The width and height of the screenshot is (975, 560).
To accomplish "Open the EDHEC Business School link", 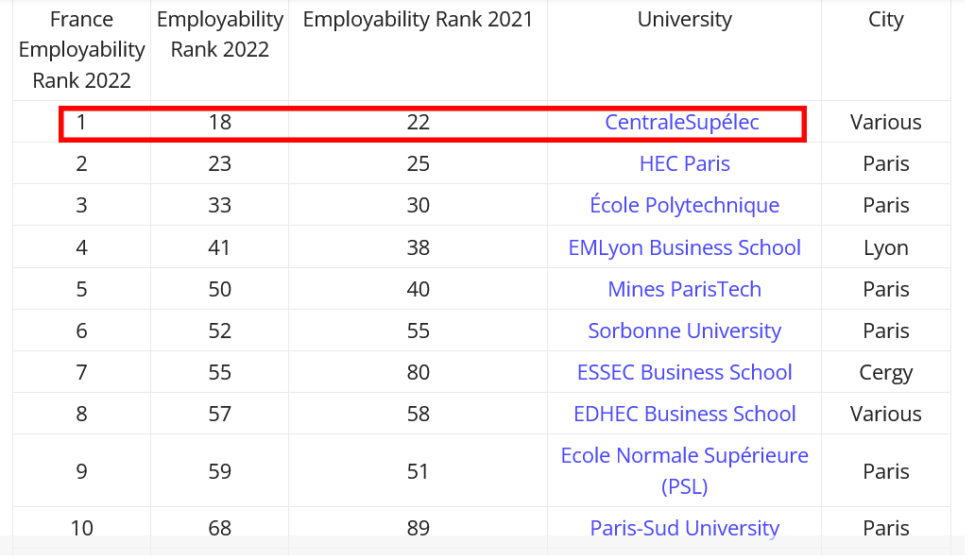I will pos(684,414).
